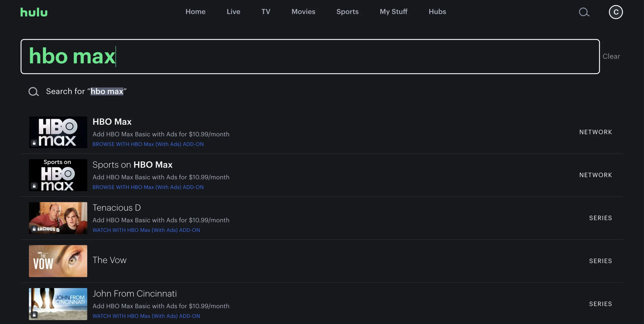Open the Sports on HBO Max thumbnail
Image resolution: width=644 pixels, height=324 pixels.
pos(58,175)
